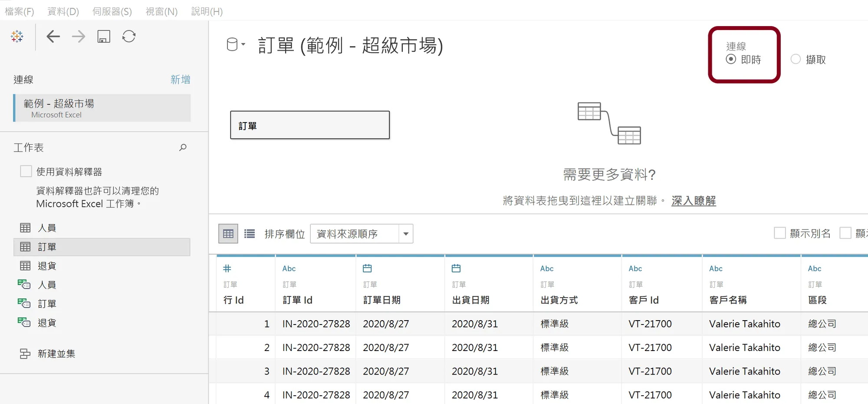Image resolution: width=868 pixels, height=404 pixels.
Task: Click the 行 Id column header name
Action: (x=233, y=300)
